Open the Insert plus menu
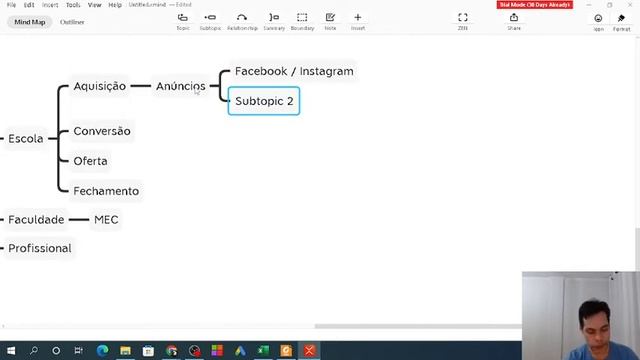Viewport: 640px width, 360px height. click(x=358, y=22)
